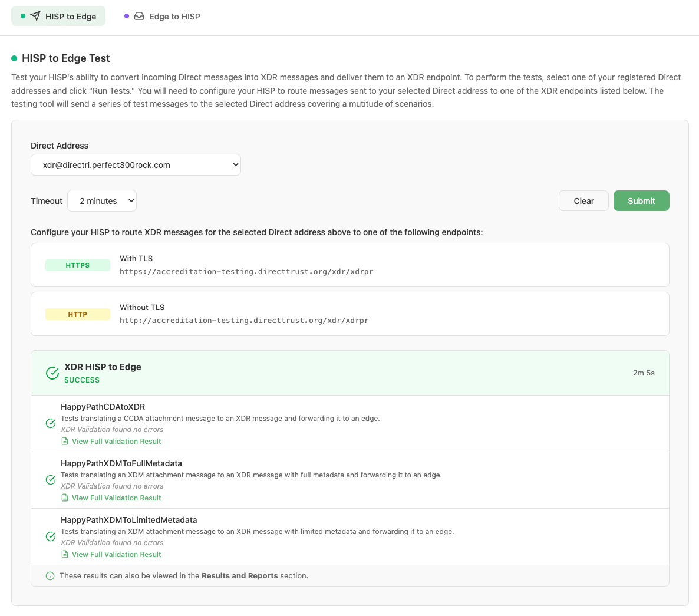Click the HTTPS badge
699x616 pixels.
coord(78,265)
